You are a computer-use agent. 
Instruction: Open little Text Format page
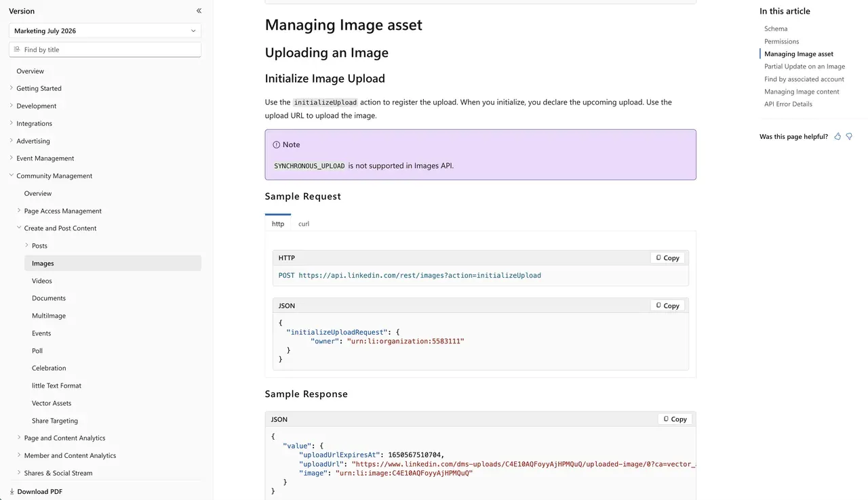coord(56,386)
